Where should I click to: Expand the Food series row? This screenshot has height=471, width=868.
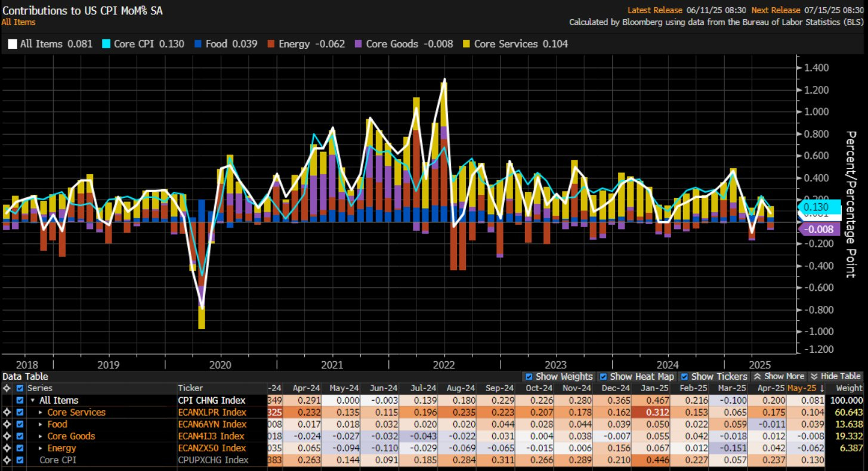coord(41,424)
